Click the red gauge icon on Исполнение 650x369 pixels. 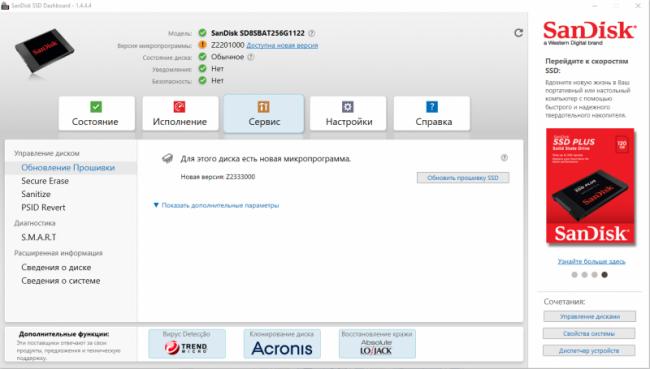[179, 107]
